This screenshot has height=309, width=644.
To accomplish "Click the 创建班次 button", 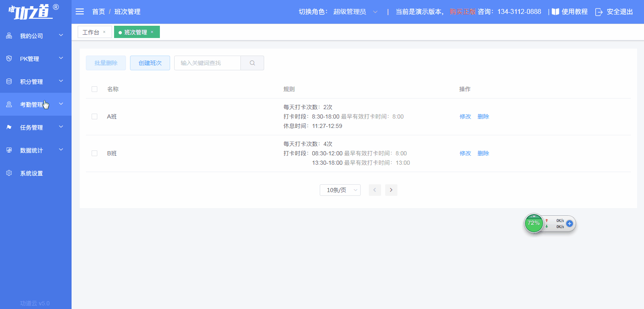I will tap(150, 63).
